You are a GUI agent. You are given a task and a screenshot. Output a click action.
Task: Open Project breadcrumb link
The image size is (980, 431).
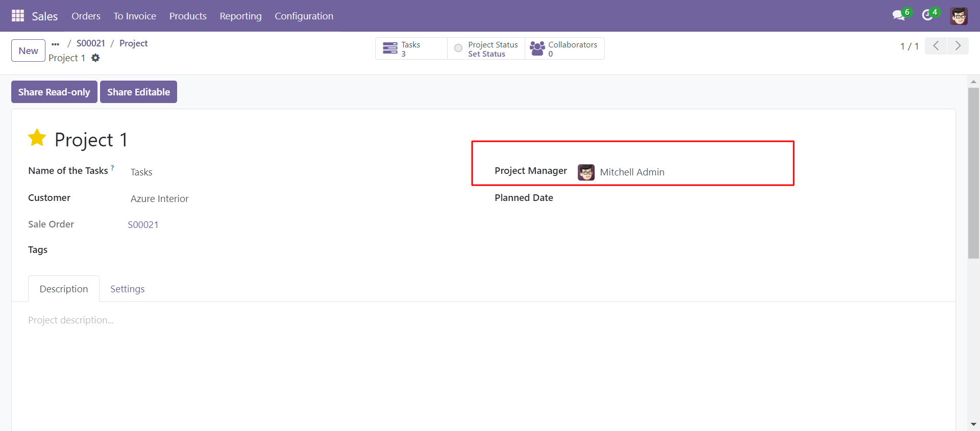[x=133, y=43]
